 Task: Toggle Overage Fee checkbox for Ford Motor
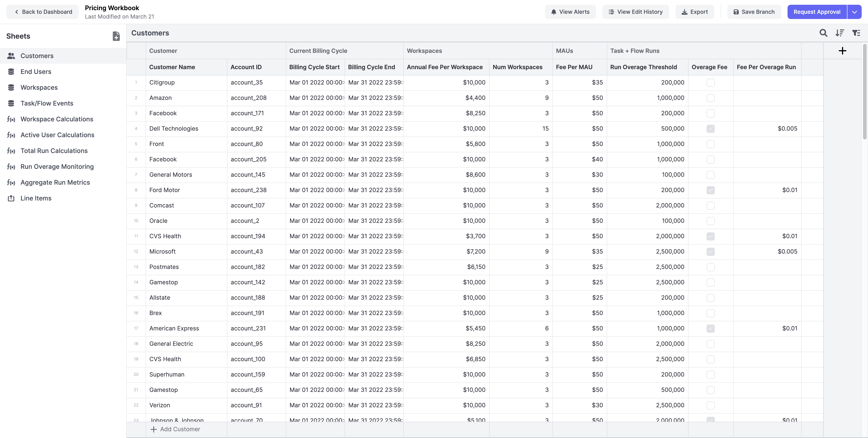711,190
